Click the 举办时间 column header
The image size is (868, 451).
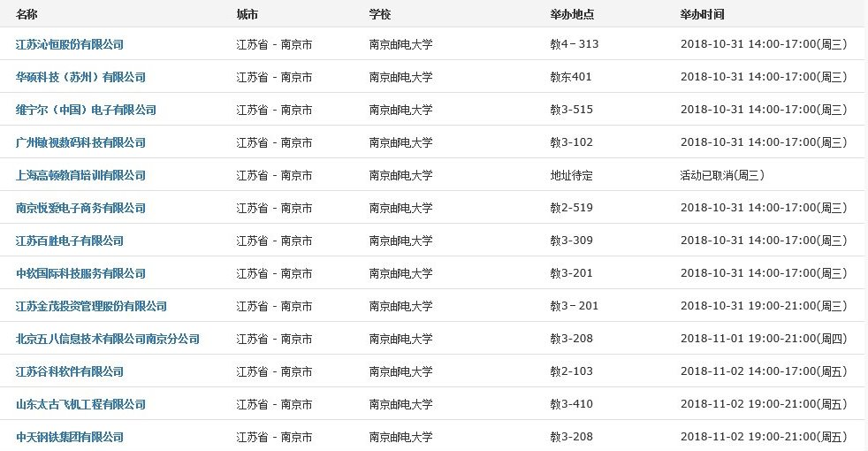click(x=703, y=15)
